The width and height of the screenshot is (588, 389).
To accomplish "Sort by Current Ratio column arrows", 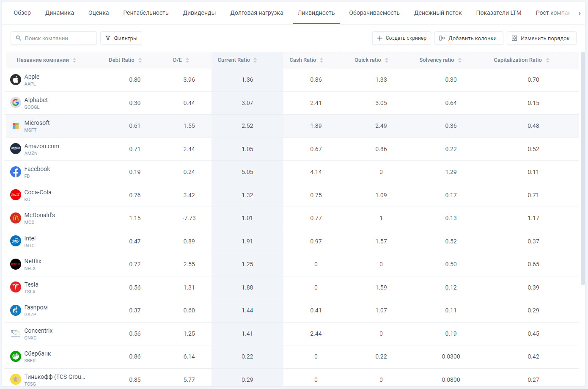I will (x=255, y=60).
